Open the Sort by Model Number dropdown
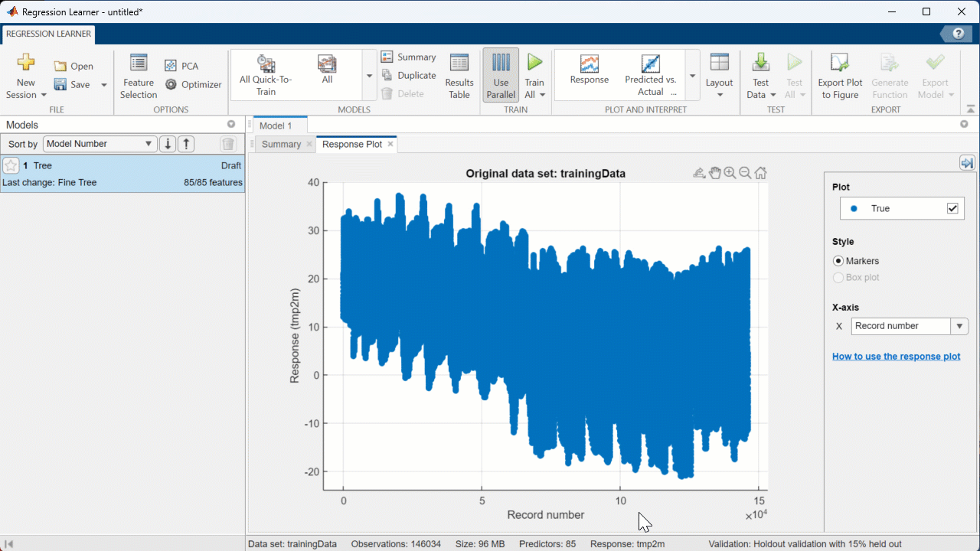 [100, 144]
